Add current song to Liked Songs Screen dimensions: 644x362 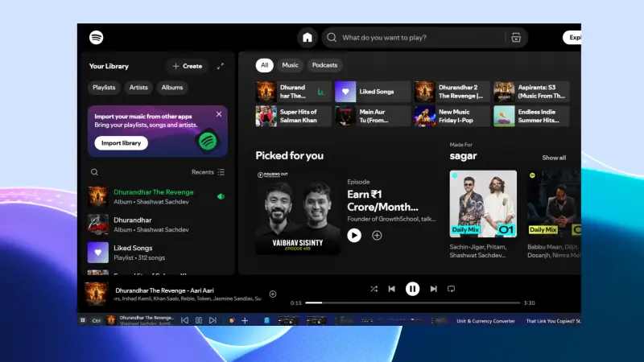(x=273, y=294)
